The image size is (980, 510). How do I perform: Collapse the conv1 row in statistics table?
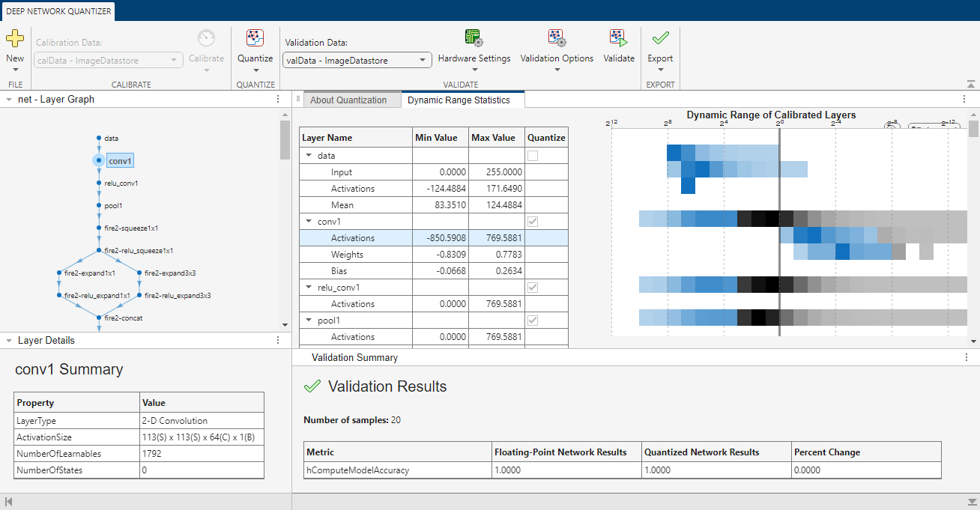309,222
